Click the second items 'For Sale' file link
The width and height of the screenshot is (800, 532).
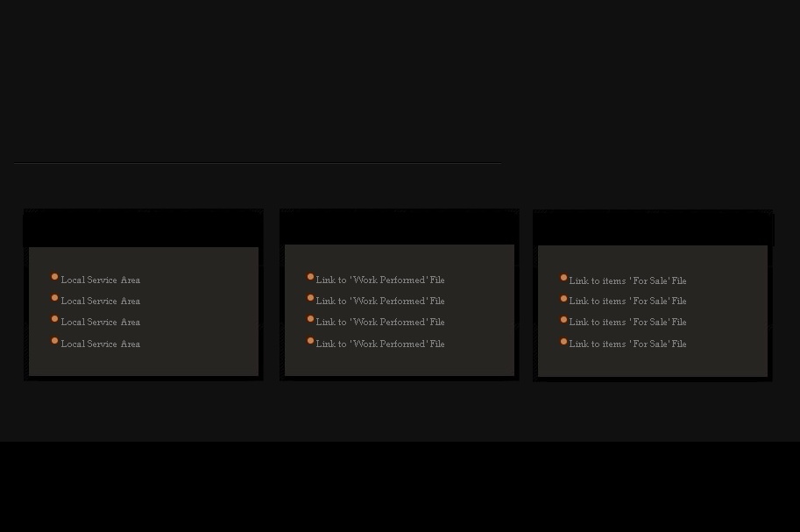(x=627, y=301)
